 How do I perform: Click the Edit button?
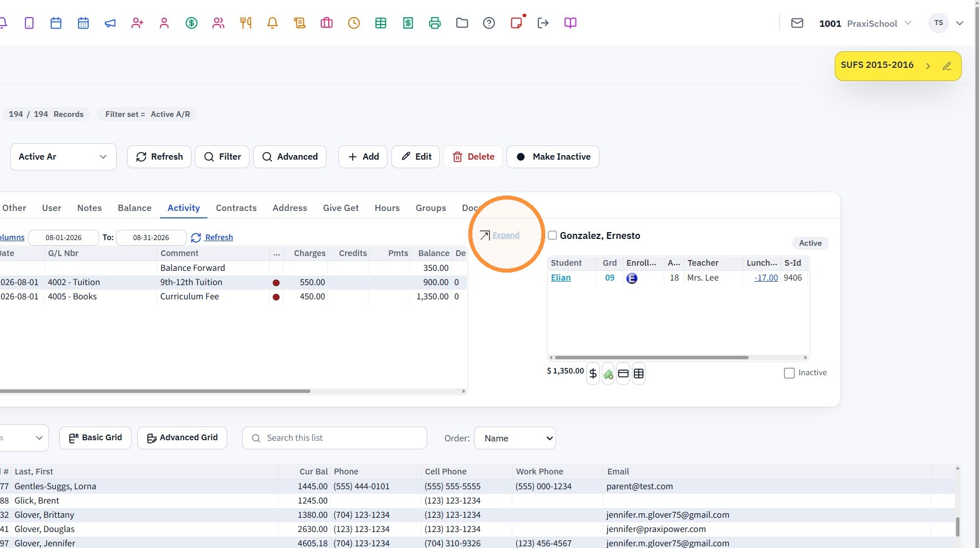pos(415,157)
